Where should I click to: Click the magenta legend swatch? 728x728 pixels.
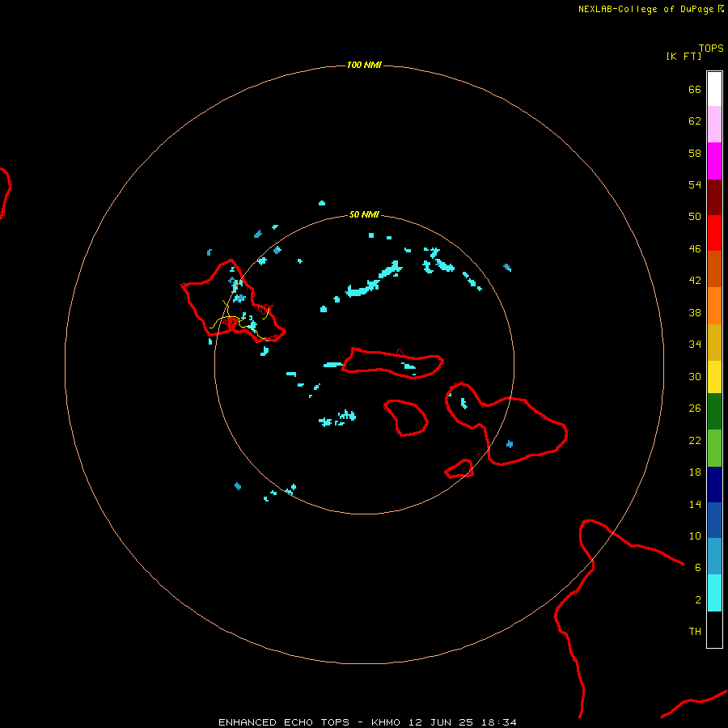pos(714,161)
